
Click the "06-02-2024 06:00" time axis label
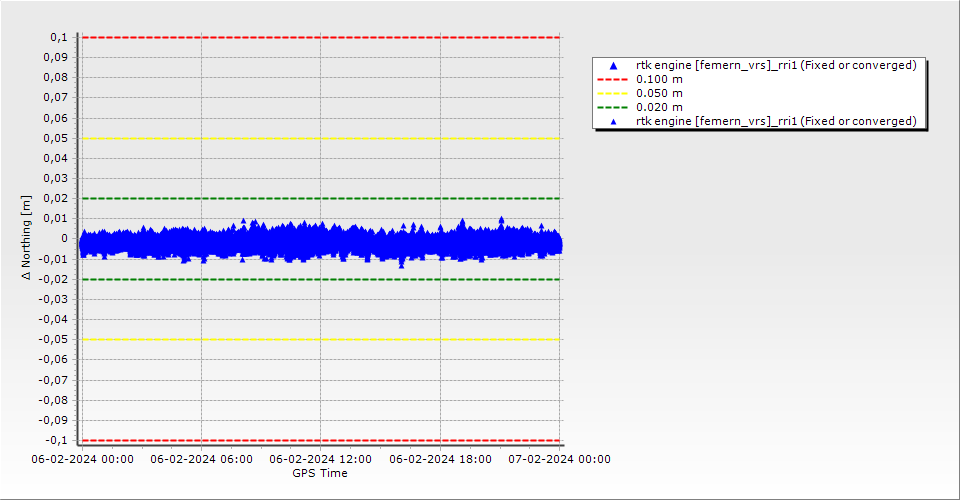click(x=200, y=459)
